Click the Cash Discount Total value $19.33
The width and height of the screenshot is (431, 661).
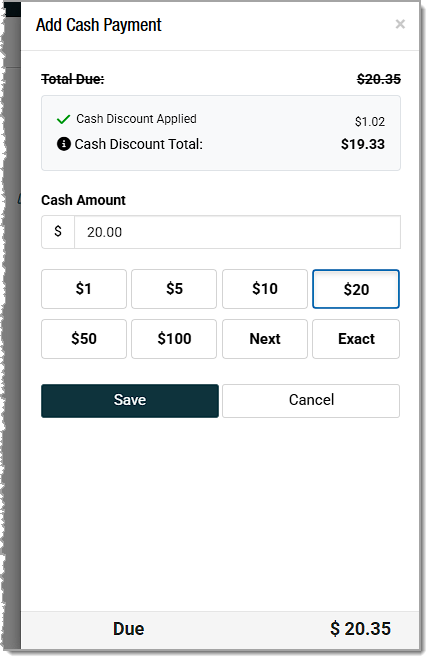click(363, 144)
